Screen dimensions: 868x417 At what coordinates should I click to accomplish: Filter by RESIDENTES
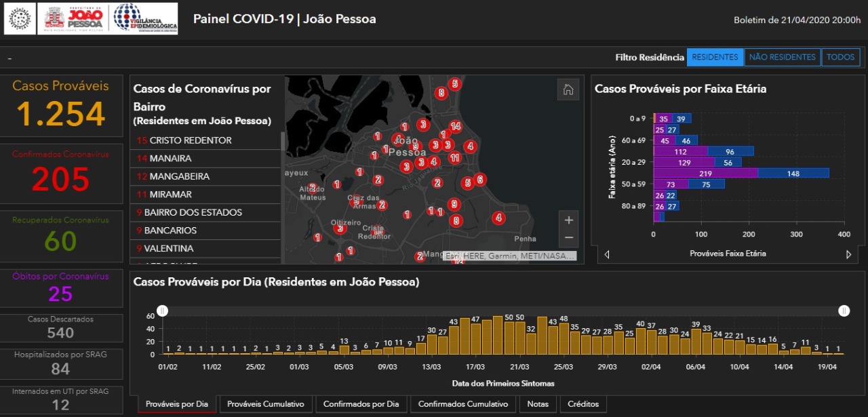click(x=715, y=58)
